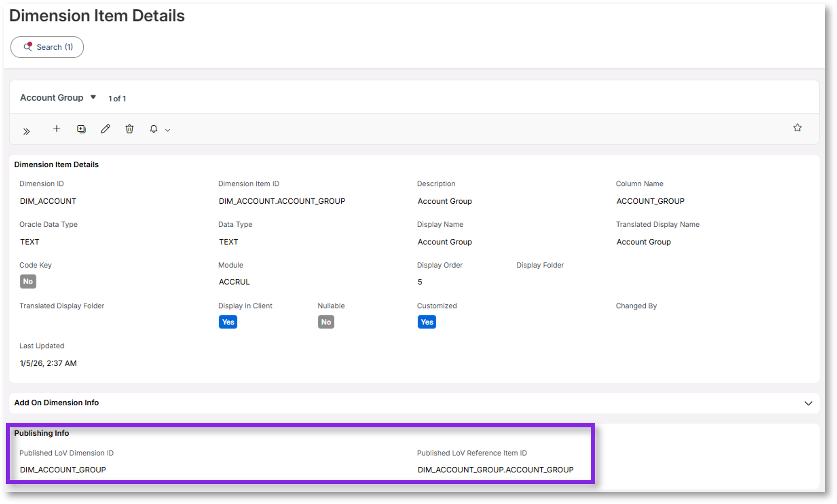Add a new record with plus icon

click(x=57, y=129)
